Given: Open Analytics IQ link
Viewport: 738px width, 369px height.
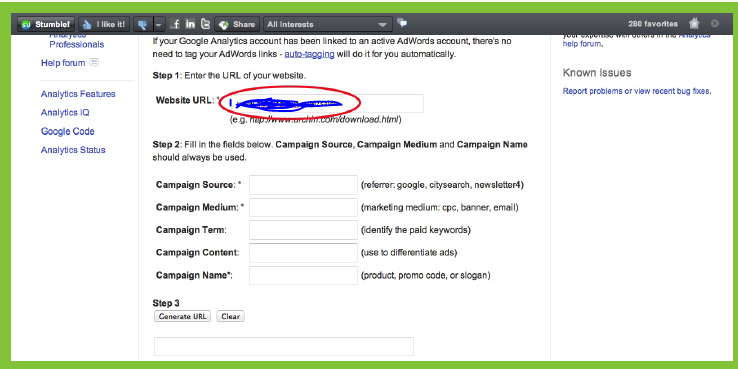Looking at the screenshot, I should (65, 112).
